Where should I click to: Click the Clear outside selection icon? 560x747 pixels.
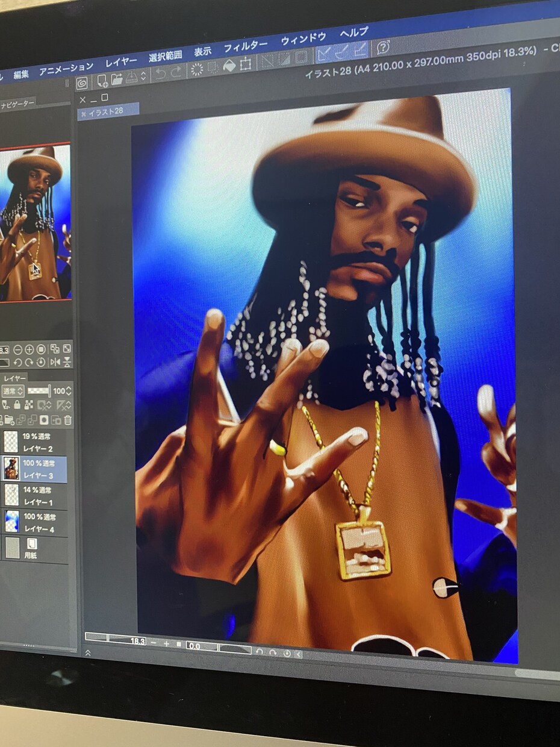click(213, 68)
